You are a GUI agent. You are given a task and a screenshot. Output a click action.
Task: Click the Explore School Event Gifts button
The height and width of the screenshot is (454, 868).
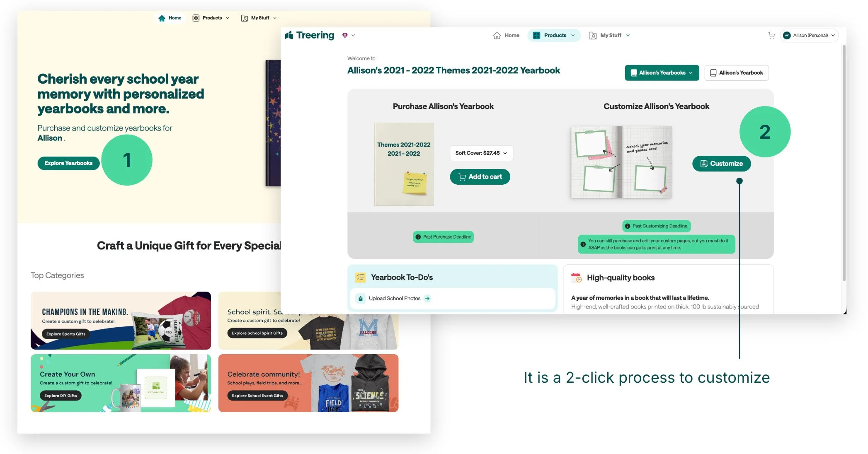pyautogui.click(x=257, y=396)
